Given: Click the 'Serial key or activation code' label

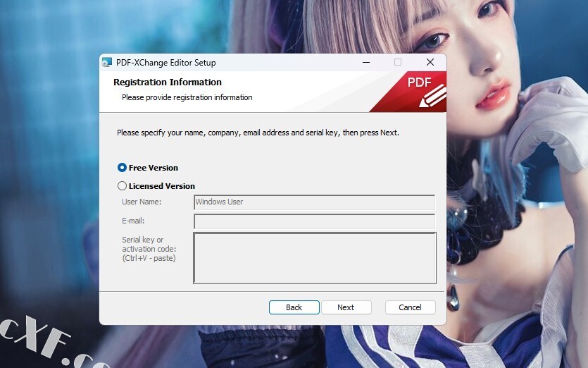Looking at the screenshot, I should (149, 249).
